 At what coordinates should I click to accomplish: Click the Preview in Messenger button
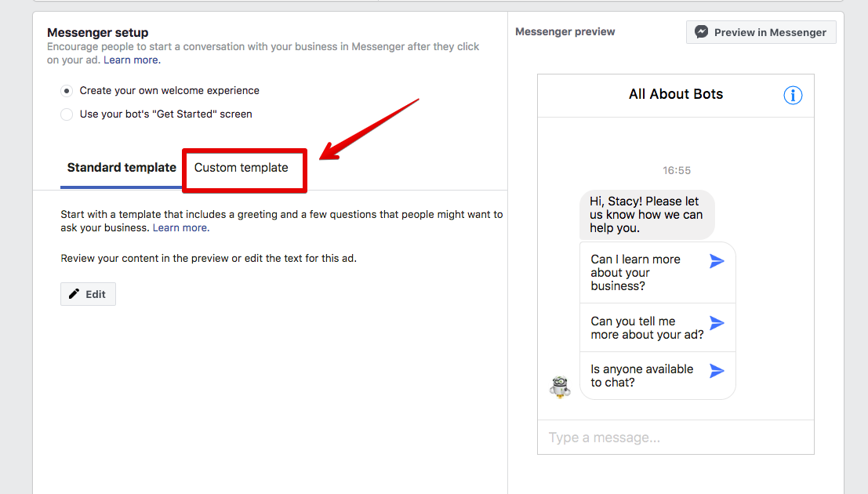coord(761,32)
